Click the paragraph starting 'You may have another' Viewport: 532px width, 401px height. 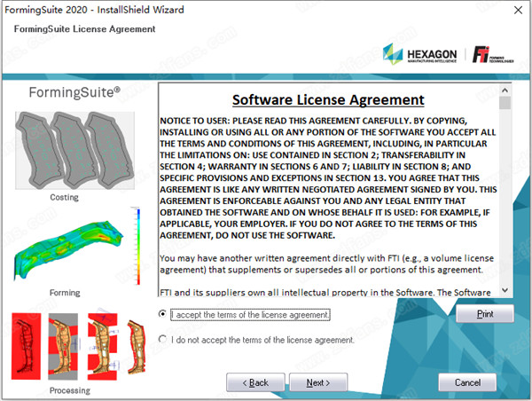point(326,263)
